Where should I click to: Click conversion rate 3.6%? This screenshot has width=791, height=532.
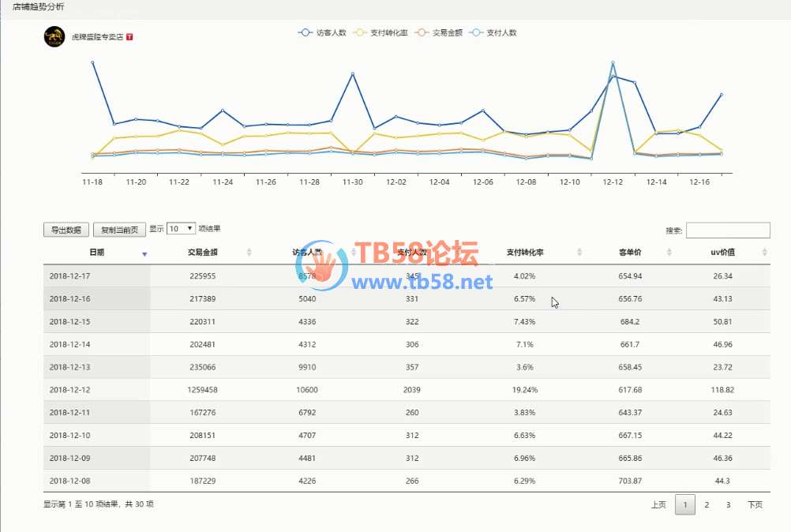[525, 367]
